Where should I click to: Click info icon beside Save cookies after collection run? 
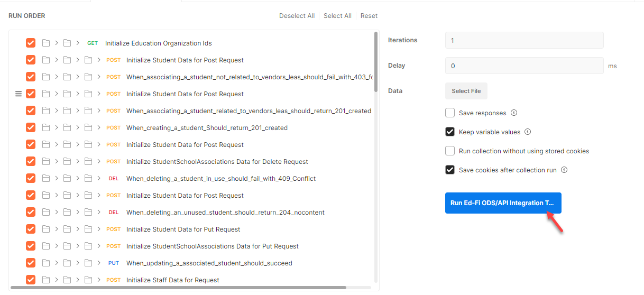coord(564,170)
